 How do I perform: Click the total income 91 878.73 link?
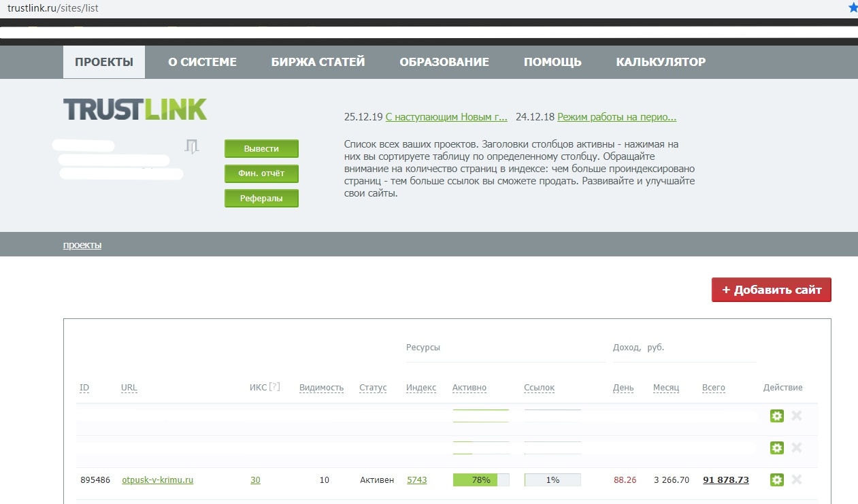(x=726, y=480)
